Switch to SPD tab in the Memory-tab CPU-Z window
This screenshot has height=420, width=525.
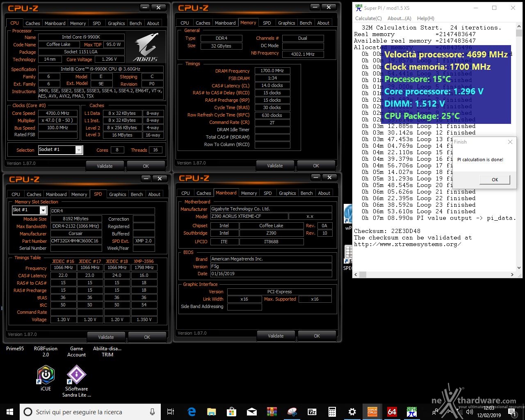(x=267, y=23)
